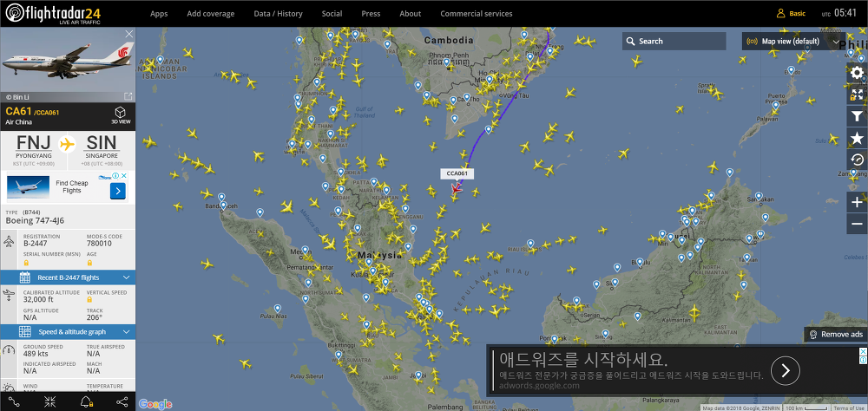Viewport: 868px width, 411px height.
Task: Click the share icon in the bottom bar
Action: coord(122,402)
